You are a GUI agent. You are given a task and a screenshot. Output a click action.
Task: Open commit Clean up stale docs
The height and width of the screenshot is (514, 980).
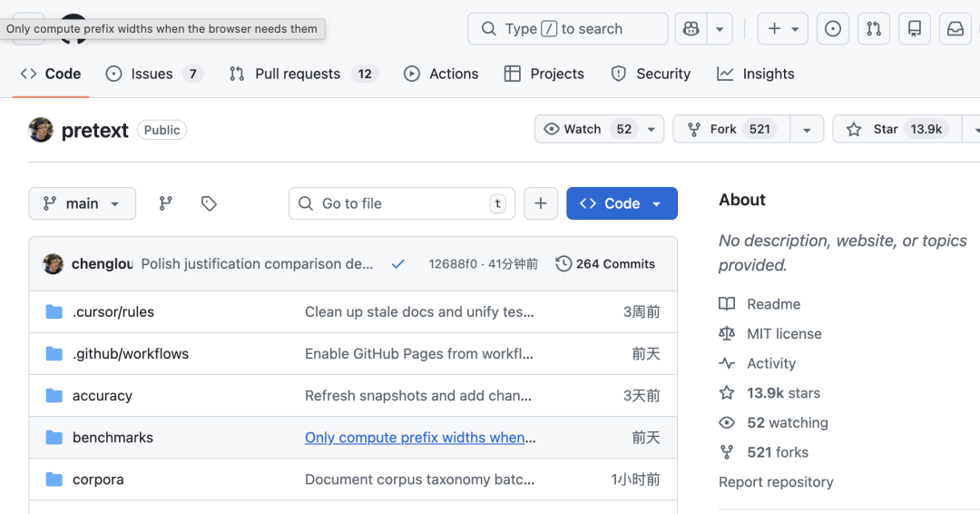point(419,311)
